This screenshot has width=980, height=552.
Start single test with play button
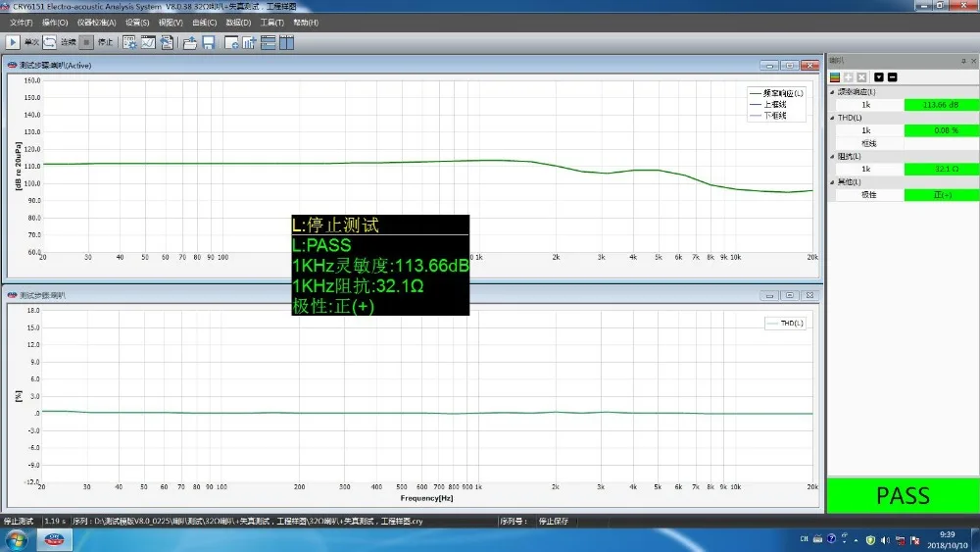coord(13,42)
